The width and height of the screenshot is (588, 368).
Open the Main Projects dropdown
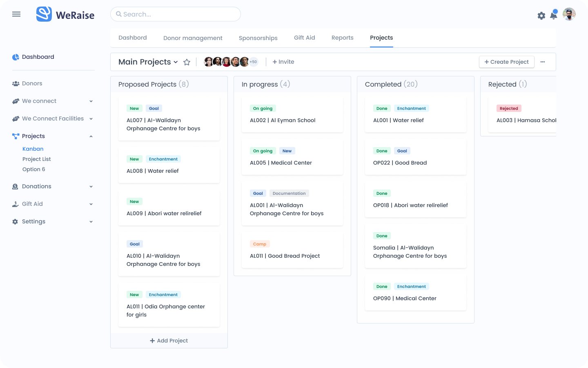148,62
